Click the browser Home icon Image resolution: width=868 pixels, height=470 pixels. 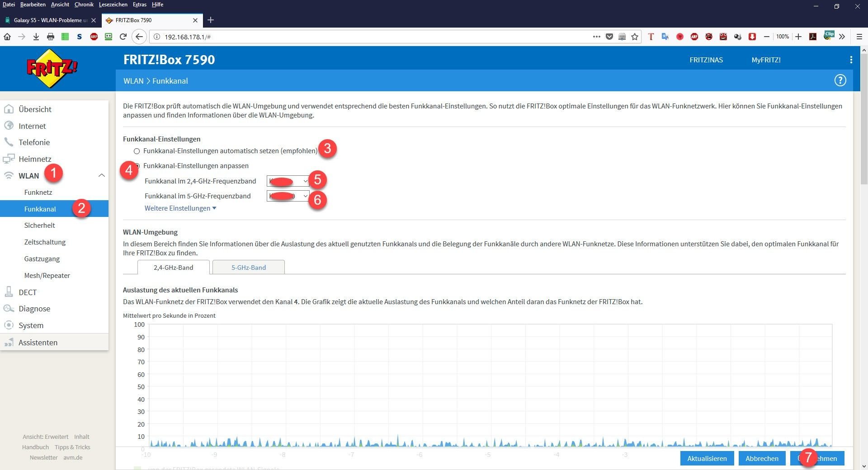pos(7,37)
